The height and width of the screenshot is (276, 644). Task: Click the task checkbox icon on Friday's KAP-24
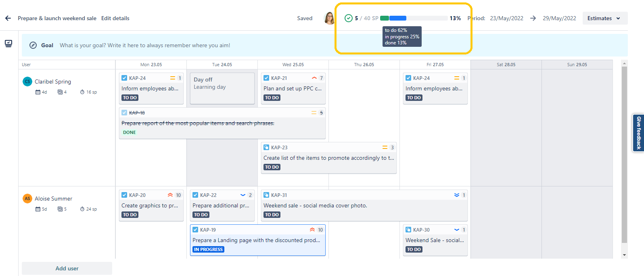(408, 78)
